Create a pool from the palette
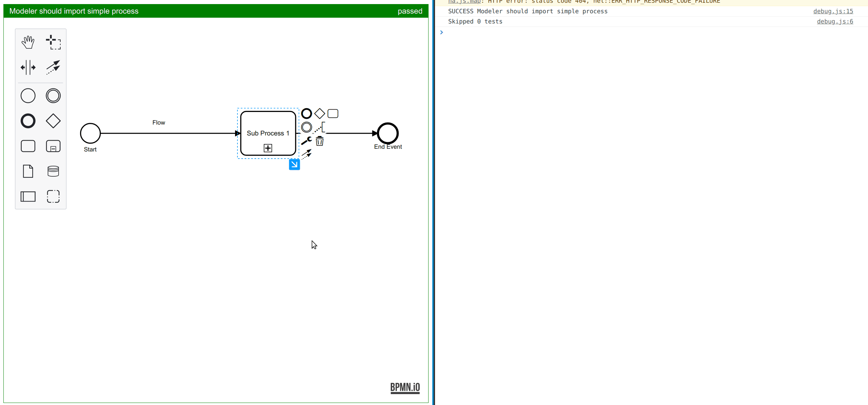 [x=28, y=196]
